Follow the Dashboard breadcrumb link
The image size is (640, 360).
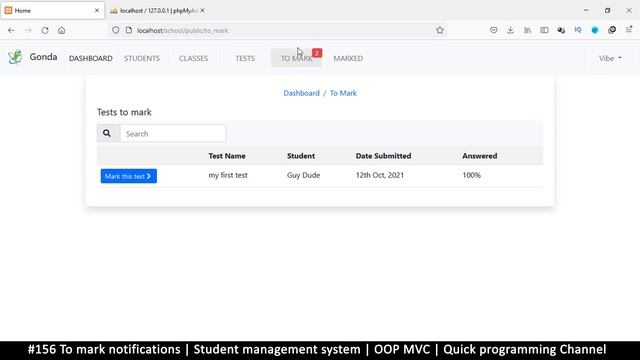click(302, 93)
